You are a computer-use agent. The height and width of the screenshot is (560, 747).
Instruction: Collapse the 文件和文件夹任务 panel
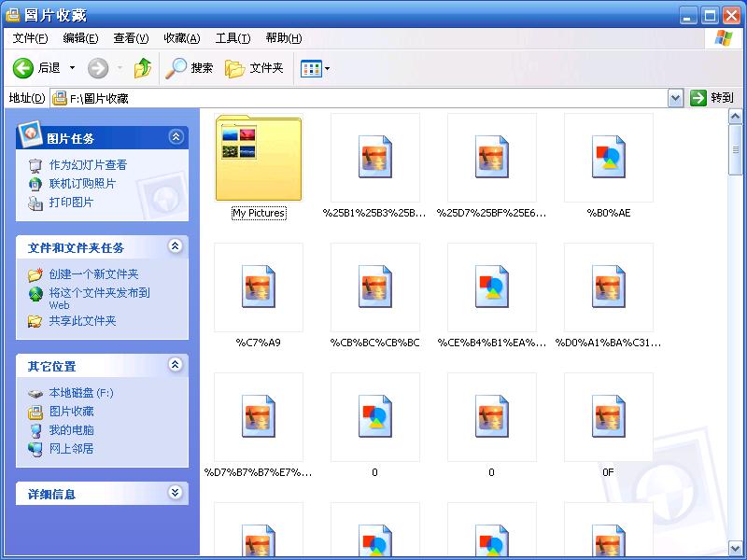176,246
